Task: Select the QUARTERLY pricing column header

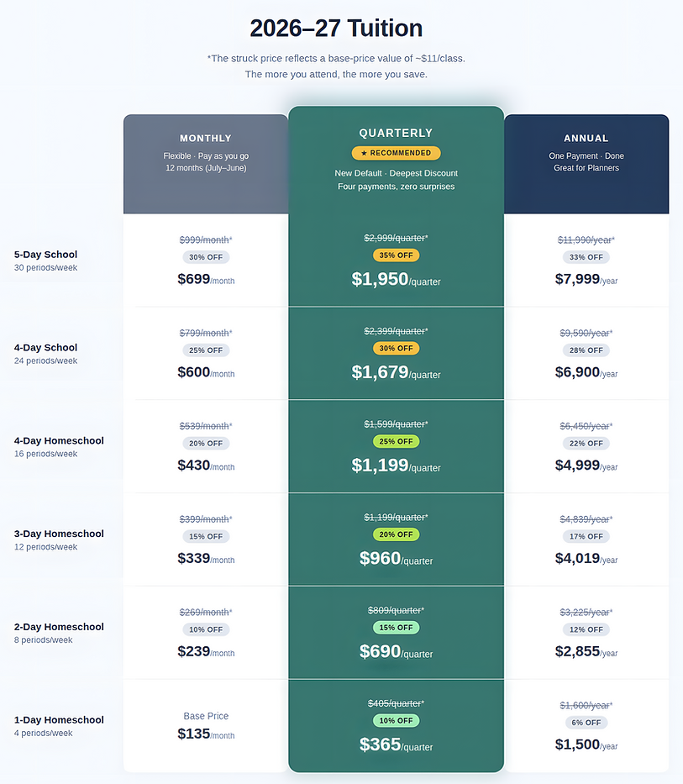Action: pos(396,133)
